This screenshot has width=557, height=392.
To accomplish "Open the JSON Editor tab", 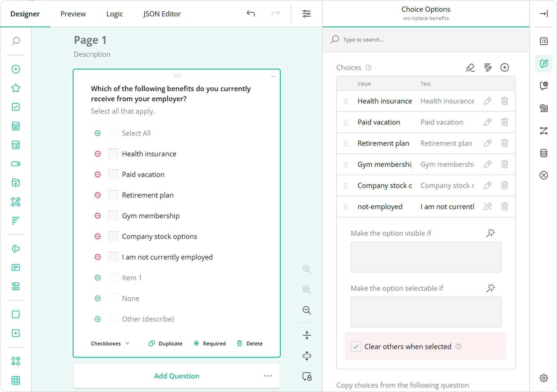I will click(162, 14).
